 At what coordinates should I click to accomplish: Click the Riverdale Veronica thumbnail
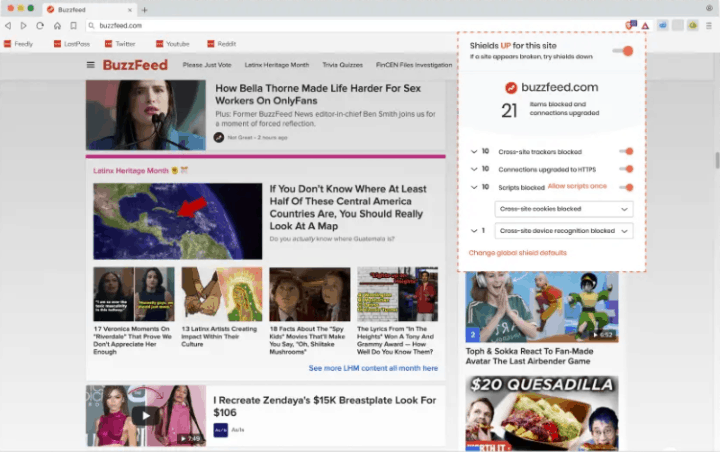pos(134,294)
